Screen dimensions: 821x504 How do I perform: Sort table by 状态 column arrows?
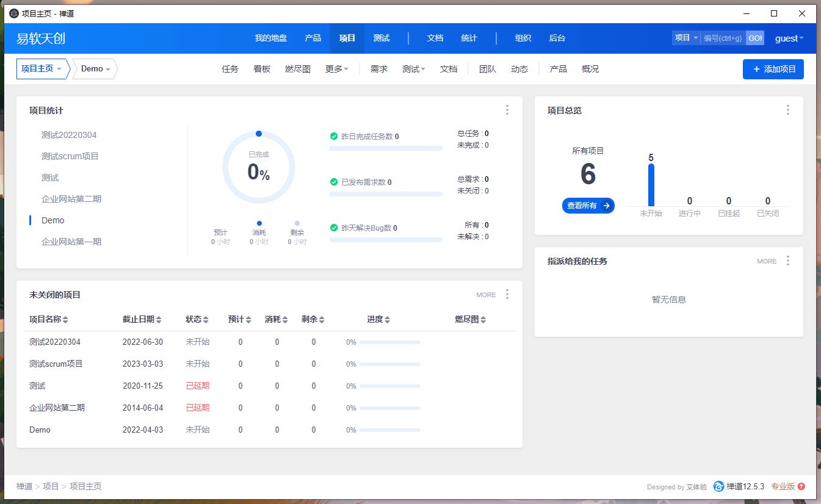pyautogui.click(x=206, y=320)
